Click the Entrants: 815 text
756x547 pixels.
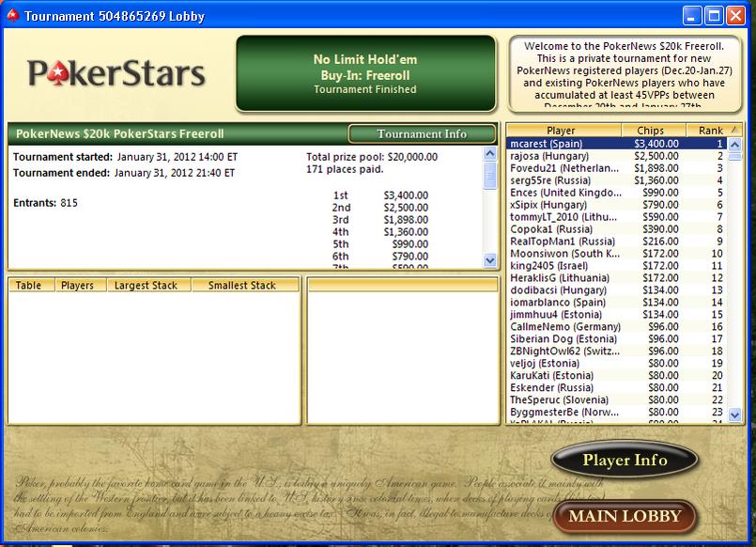point(45,203)
